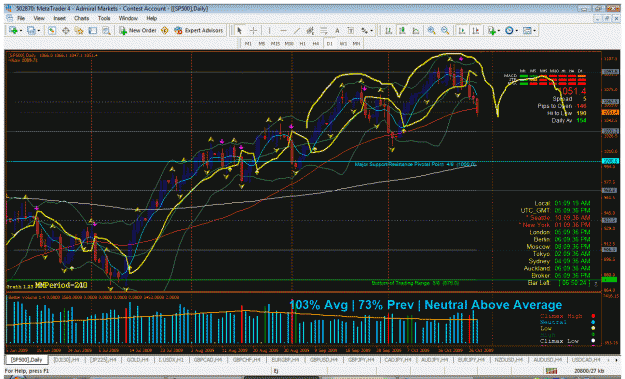Select the Crosshair tool
625x379 pixels.
click(253, 30)
